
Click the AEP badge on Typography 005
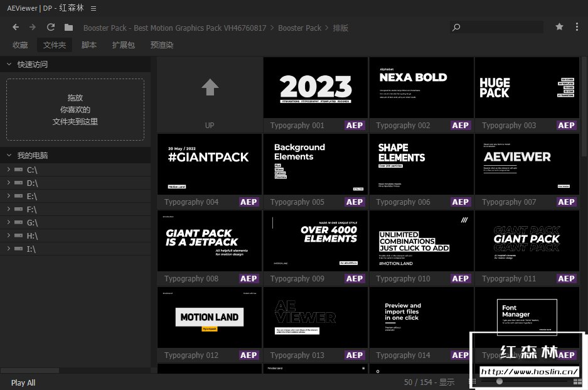(355, 202)
